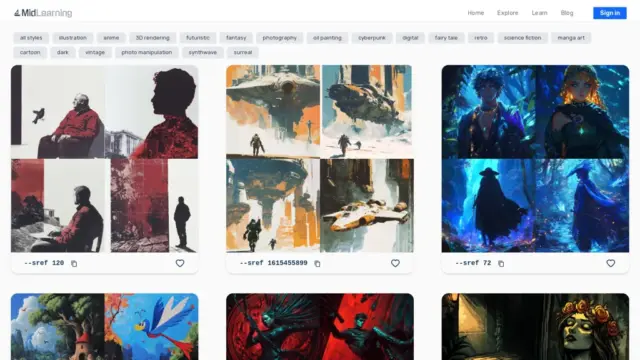
Task: Favorite the --sref 1615455899 style card
Action: coord(395,263)
